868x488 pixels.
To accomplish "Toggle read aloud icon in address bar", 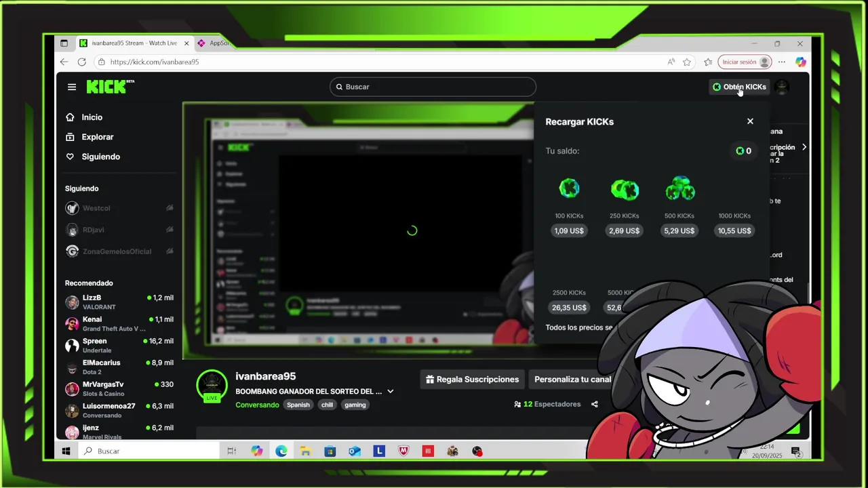I will [x=671, y=62].
